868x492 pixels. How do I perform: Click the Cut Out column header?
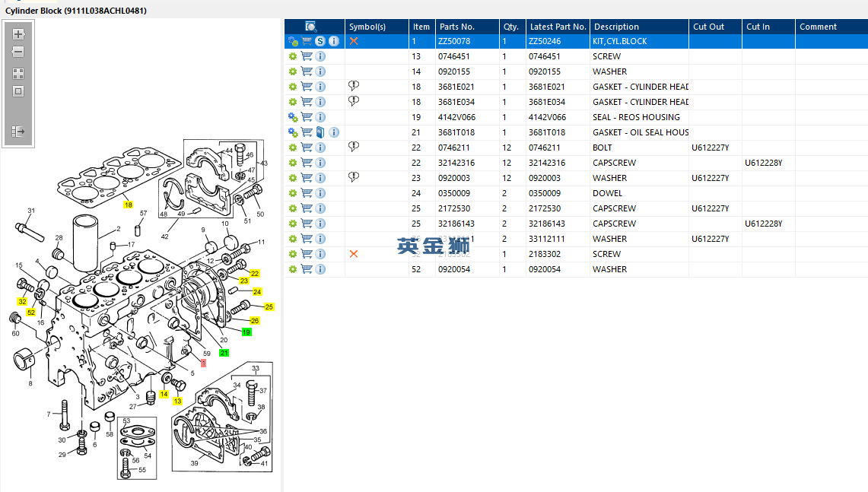tap(708, 27)
